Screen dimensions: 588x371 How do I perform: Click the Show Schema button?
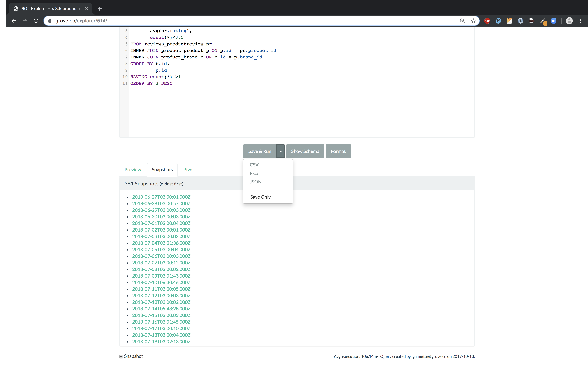[x=305, y=151]
